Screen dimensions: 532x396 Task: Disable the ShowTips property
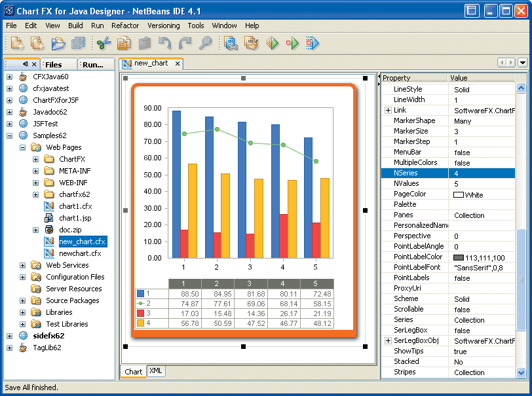(x=461, y=351)
